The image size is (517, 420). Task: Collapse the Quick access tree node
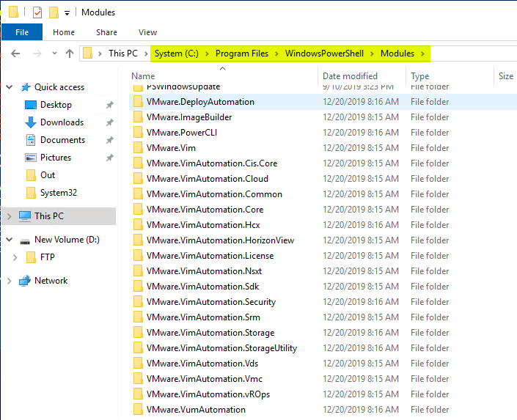pos(10,87)
